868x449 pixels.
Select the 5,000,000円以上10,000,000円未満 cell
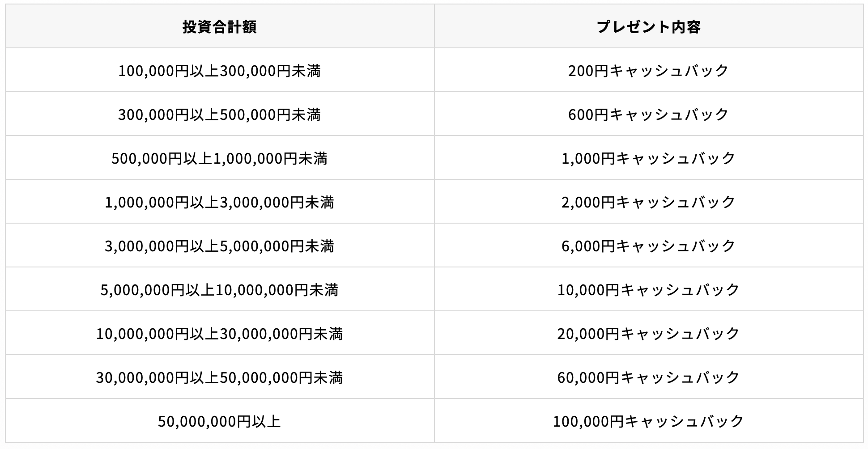220,289
